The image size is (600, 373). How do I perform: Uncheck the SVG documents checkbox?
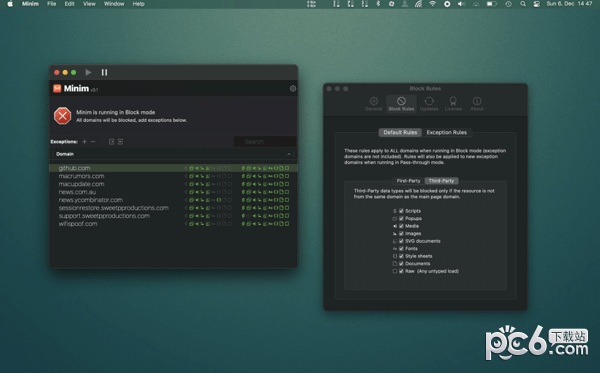tap(401, 241)
